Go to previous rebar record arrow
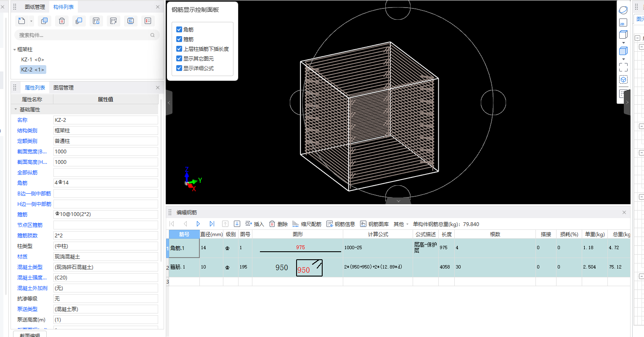Screen dimensions: 644x337 click(x=185, y=224)
